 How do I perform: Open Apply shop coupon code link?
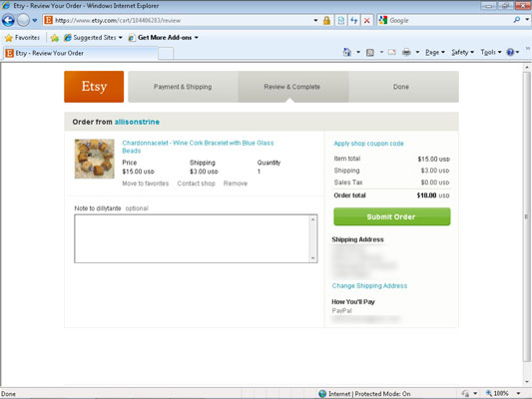[x=368, y=144]
